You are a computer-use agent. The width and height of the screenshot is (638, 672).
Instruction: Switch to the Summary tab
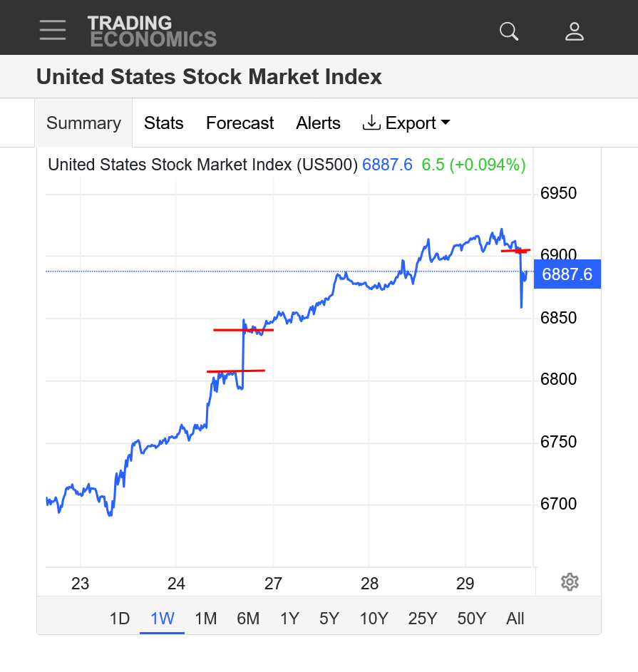click(83, 123)
